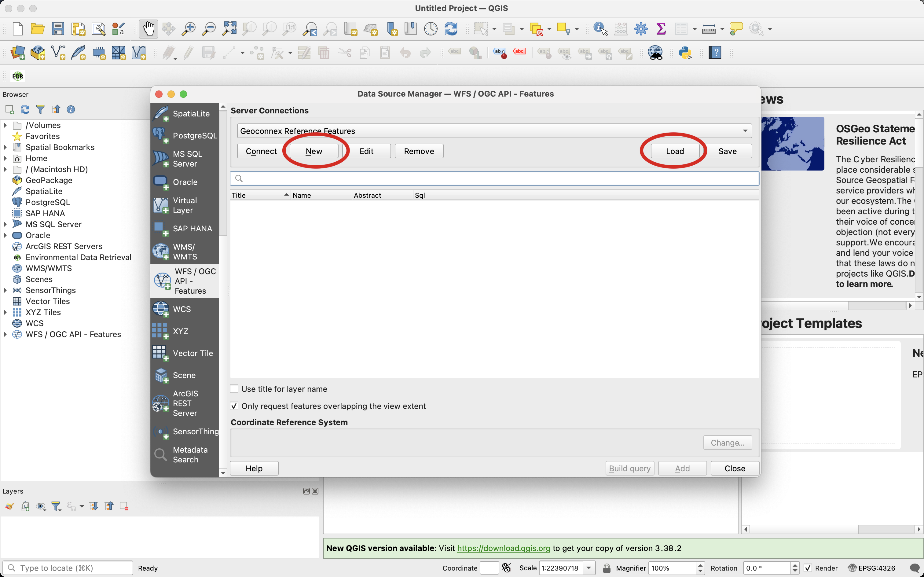
Task: Click the New server connection button
Action: (x=313, y=151)
